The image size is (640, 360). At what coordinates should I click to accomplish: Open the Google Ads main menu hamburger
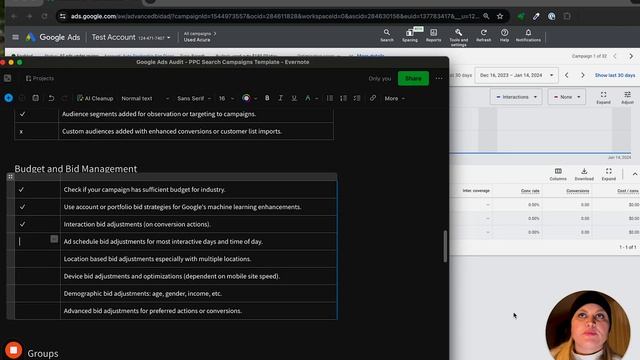click(x=15, y=37)
